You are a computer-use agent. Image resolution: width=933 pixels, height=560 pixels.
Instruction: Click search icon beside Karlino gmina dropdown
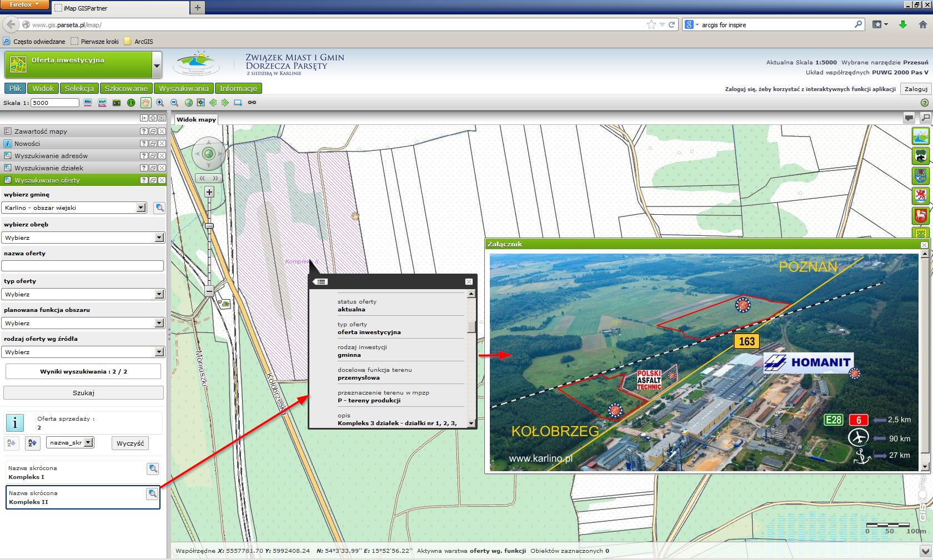coord(159,208)
